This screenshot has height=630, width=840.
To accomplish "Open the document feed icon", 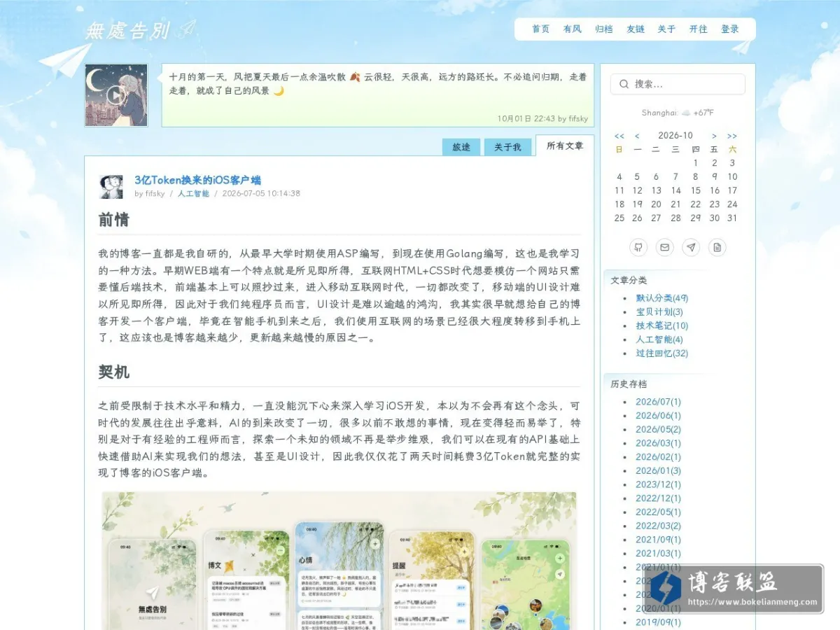I will [x=717, y=247].
